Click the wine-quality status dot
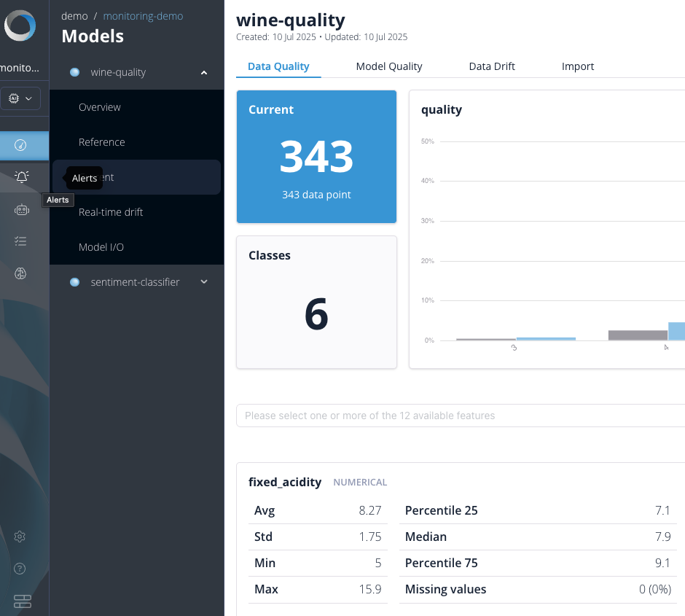The height and width of the screenshot is (616, 685). click(75, 72)
